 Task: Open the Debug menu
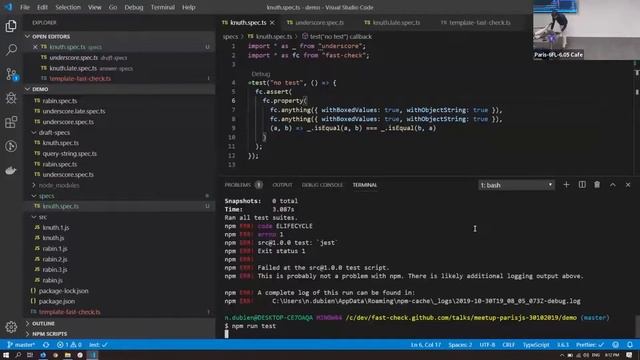point(133,7)
